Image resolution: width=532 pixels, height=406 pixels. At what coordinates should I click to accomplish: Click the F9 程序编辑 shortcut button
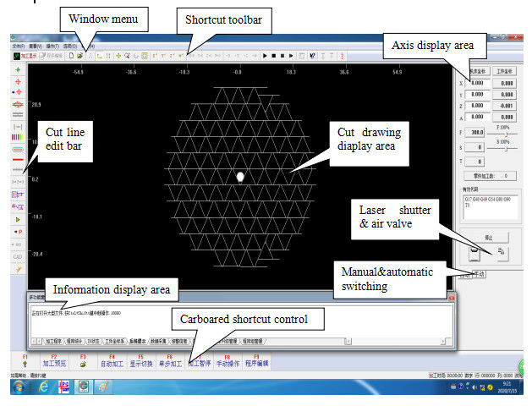tap(256, 360)
